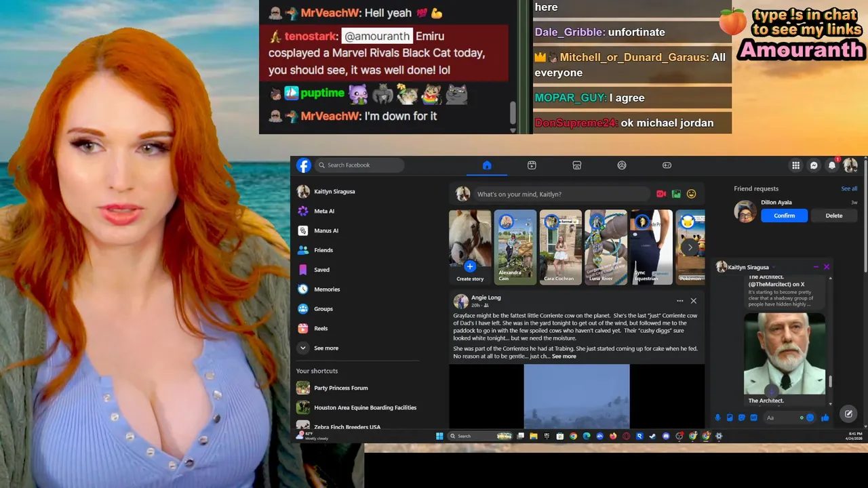Click the Search Facebook field
This screenshot has height=488, width=868.
point(359,165)
